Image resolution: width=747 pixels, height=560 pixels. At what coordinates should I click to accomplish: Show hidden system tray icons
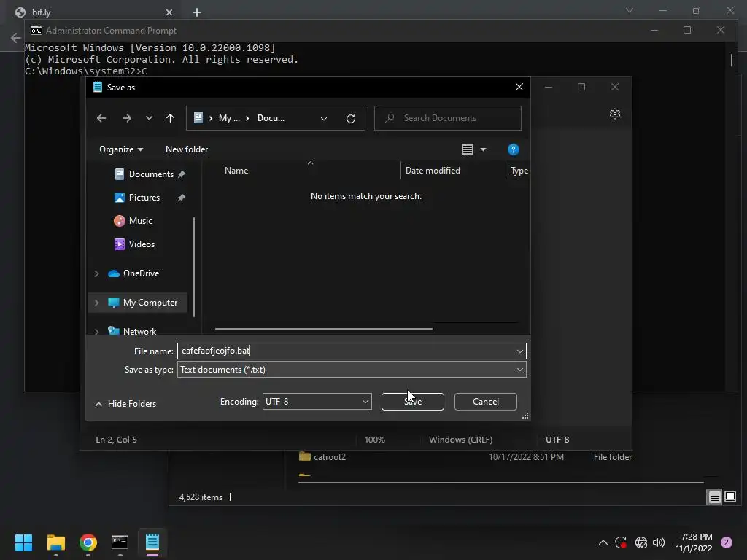[x=603, y=542]
